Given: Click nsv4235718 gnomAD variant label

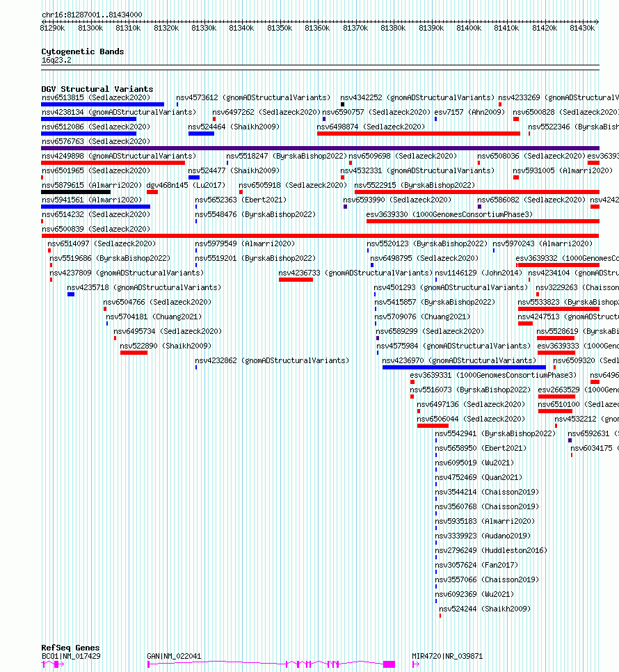Looking at the screenshot, I should [144, 287].
